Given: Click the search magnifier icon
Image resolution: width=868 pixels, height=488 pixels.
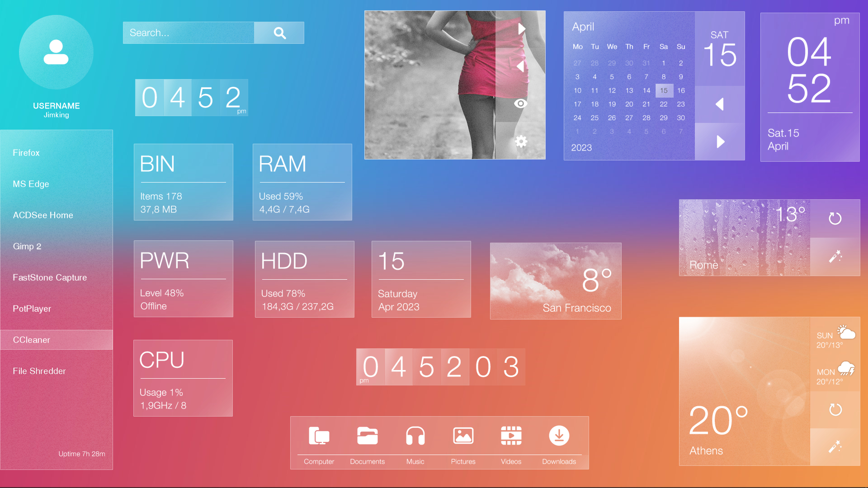Looking at the screenshot, I should [279, 33].
